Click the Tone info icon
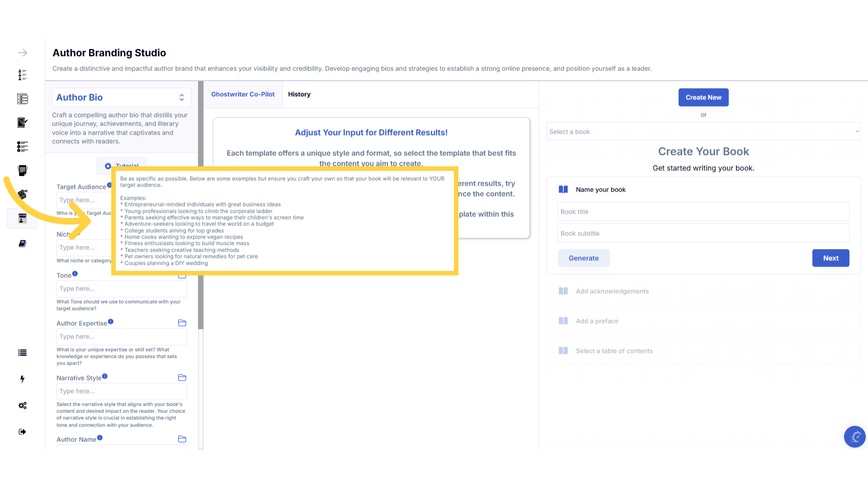The height and width of the screenshot is (488, 868). (x=75, y=273)
